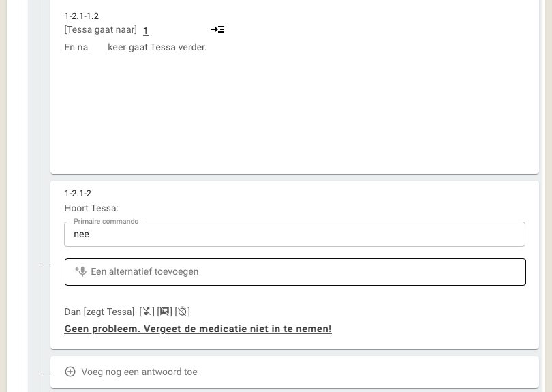Click the Hoort Tessa: label
Viewport: 552px width, 392px height.
91,208
